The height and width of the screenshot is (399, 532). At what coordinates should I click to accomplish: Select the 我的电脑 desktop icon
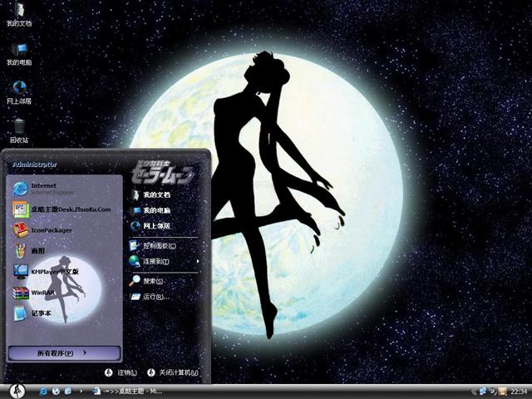point(19,53)
